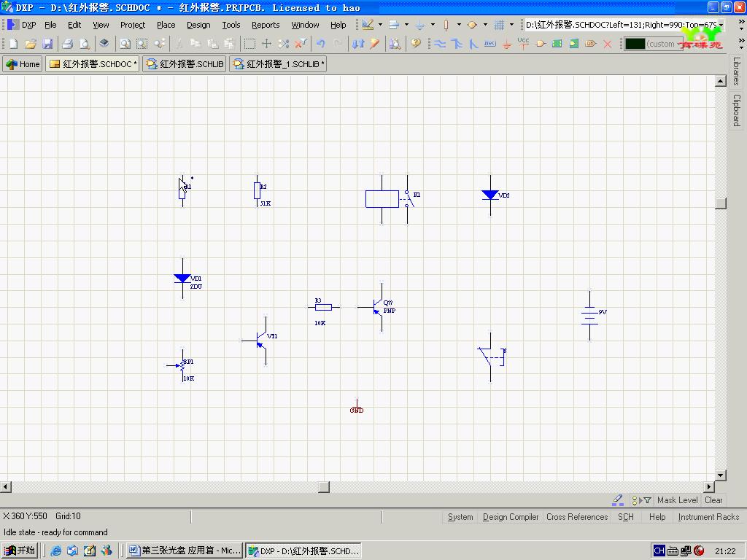Place a No ERC red cross marker

[608, 44]
